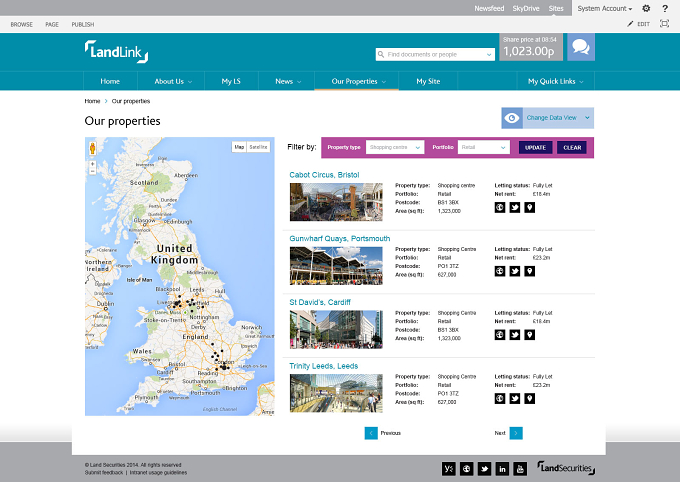Open website globe icon for Cabot Circus
The width and height of the screenshot is (680, 482).
tap(500, 207)
